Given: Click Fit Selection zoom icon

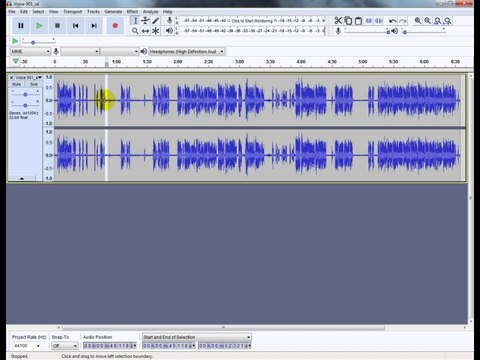Looking at the screenshot, I should point(438,21).
